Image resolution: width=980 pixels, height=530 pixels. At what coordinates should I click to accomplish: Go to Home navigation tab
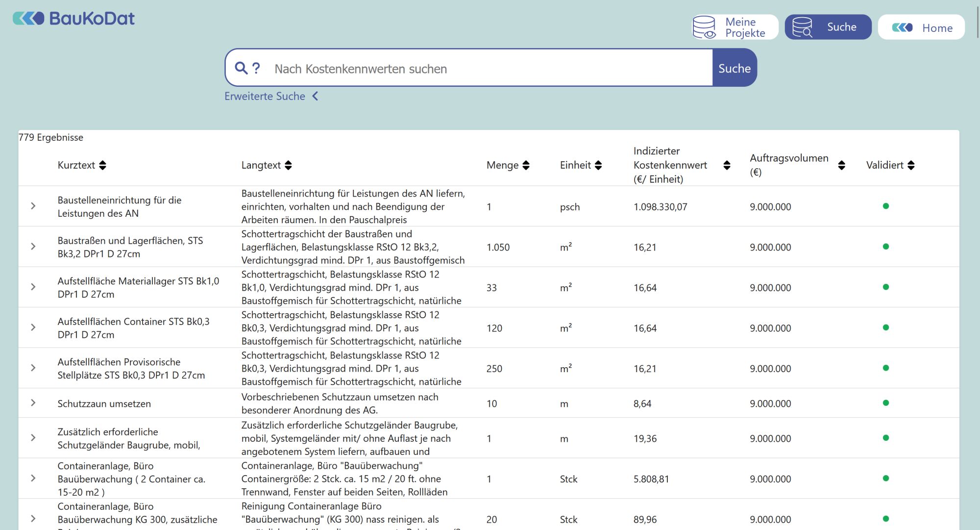pos(921,27)
